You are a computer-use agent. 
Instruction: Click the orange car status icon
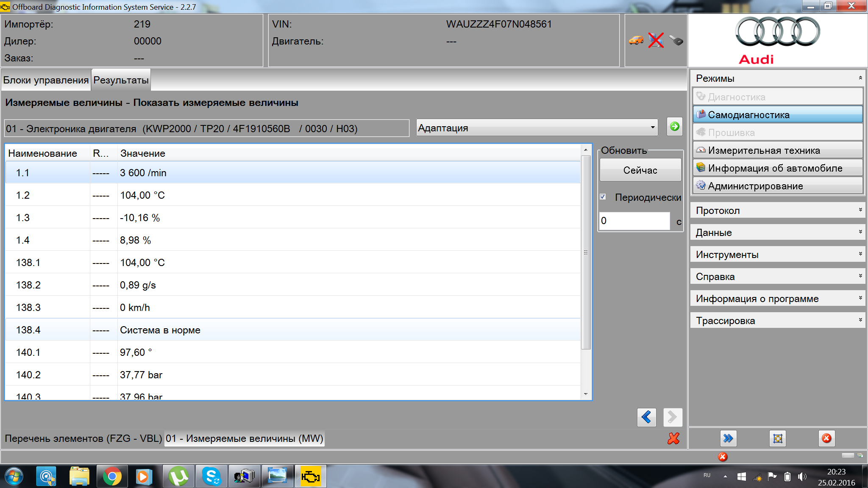[x=636, y=41]
